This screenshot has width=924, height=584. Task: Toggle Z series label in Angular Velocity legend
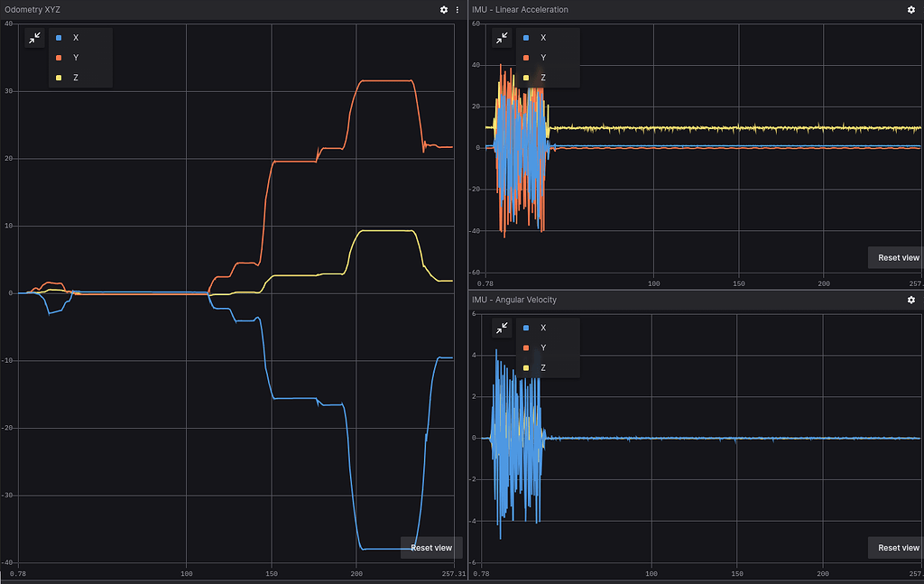coord(542,367)
